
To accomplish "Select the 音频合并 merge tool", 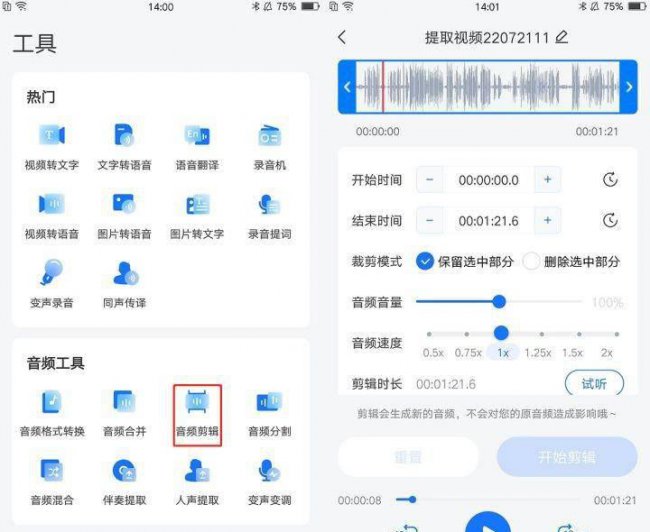I will [124, 413].
